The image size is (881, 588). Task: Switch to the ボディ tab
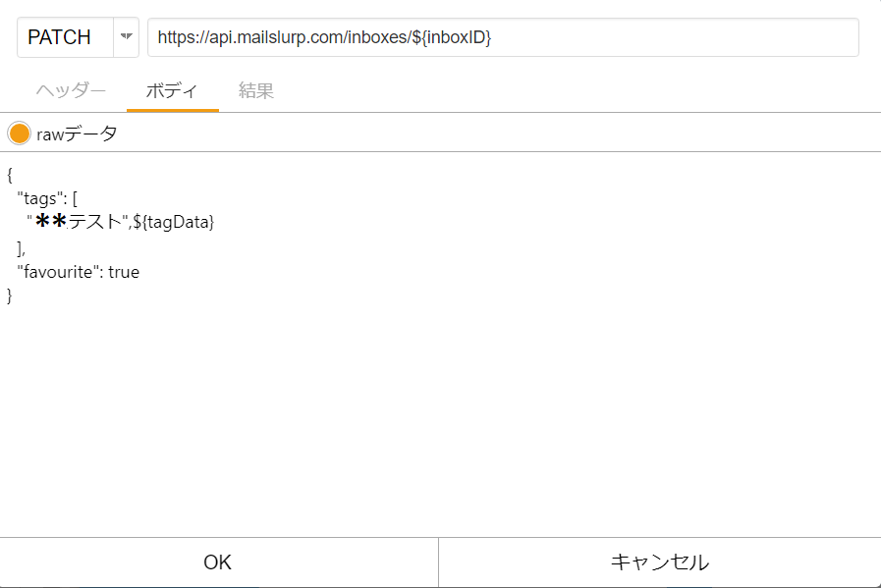[172, 90]
